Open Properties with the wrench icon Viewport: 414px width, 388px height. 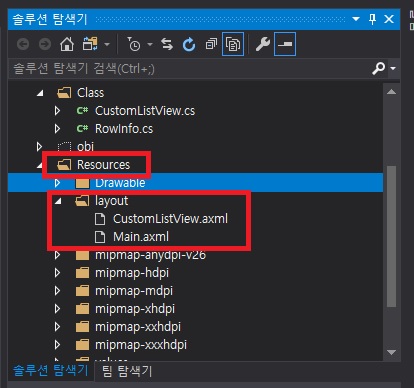(x=263, y=44)
